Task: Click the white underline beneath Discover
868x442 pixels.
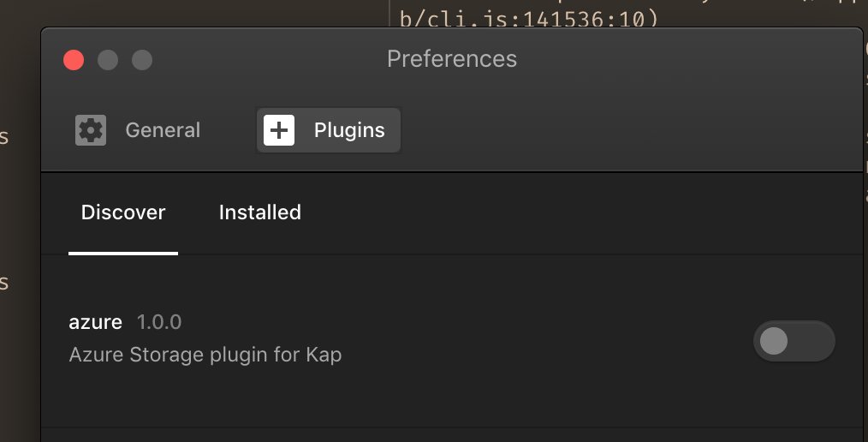Action: coord(123,254)
